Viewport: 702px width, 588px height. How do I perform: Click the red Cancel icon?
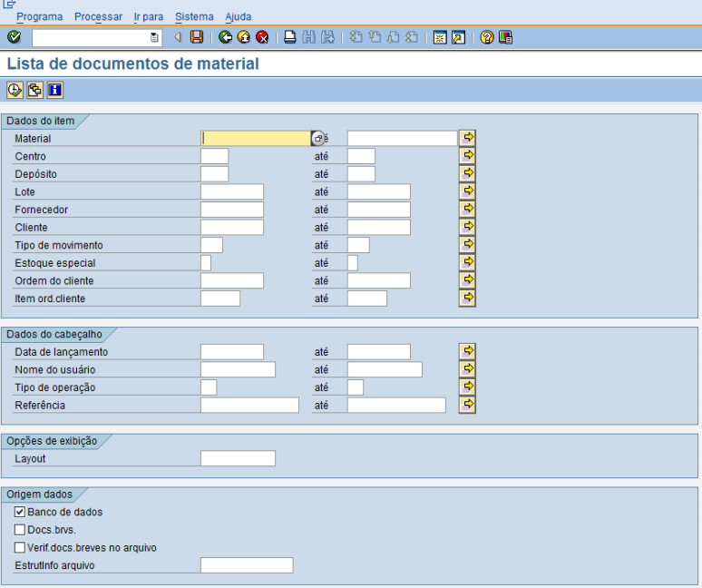tap(262, 37)
